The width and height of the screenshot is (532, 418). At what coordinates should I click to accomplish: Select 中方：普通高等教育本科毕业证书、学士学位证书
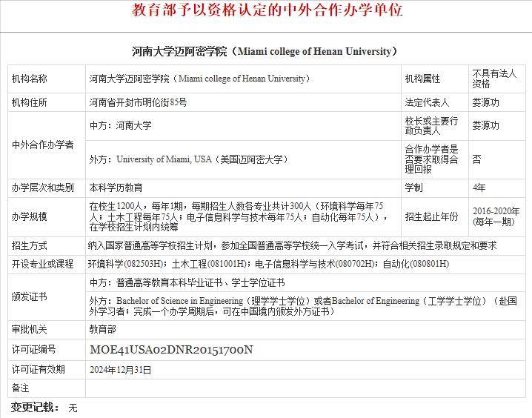[187, 282]
